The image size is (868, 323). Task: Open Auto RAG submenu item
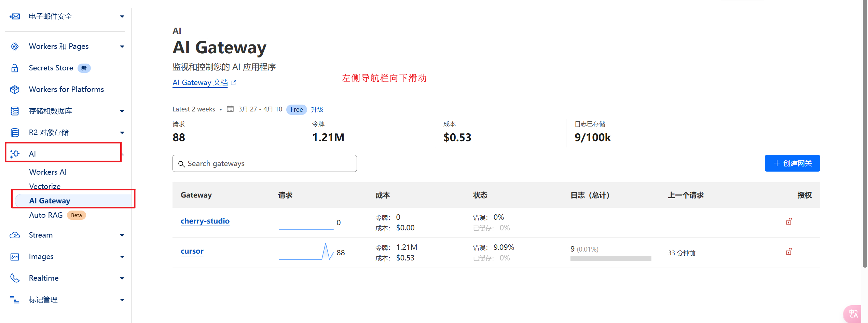click(x=46, y=215)
